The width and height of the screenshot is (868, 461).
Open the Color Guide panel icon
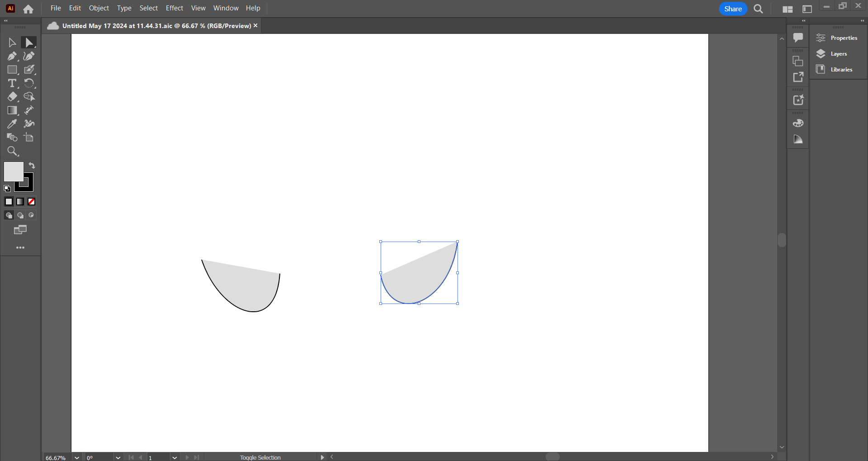[x=798, y=139]
